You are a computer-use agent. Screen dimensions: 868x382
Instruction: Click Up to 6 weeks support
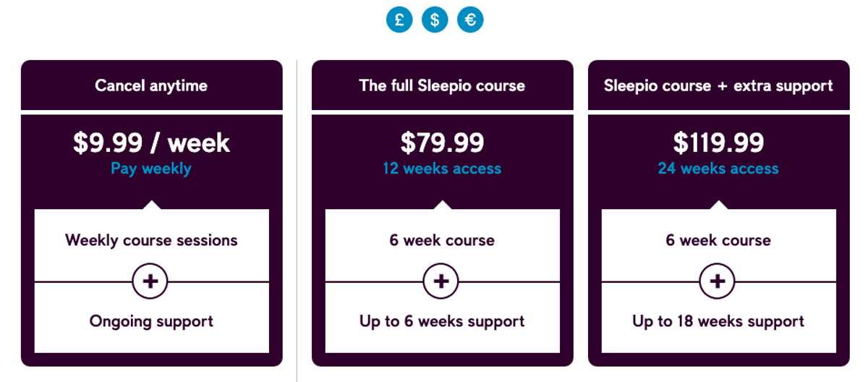pos(442,321)
